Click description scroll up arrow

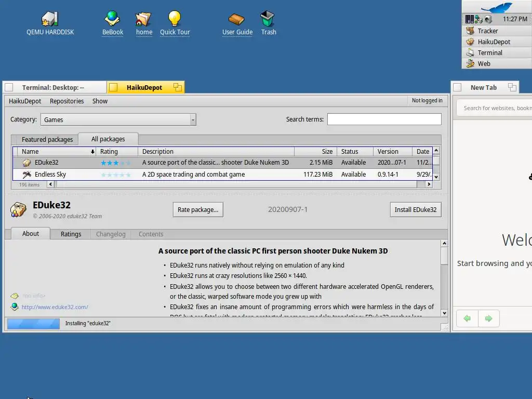[444, 243]
